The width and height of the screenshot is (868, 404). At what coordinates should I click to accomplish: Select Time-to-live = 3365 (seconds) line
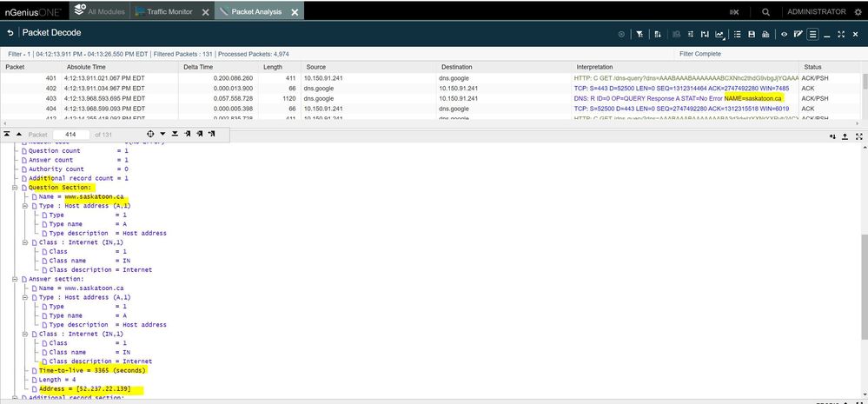[x=92, y=370]
